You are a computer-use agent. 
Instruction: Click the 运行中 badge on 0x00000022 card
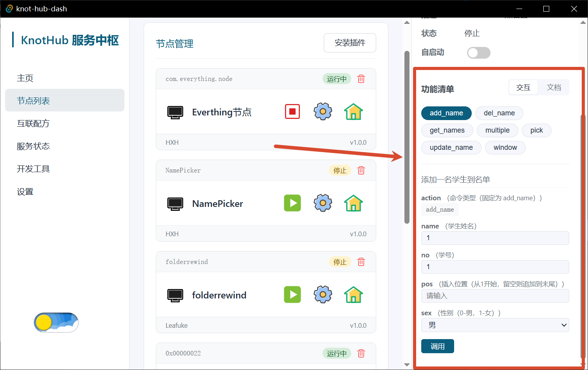pos(337,354)
